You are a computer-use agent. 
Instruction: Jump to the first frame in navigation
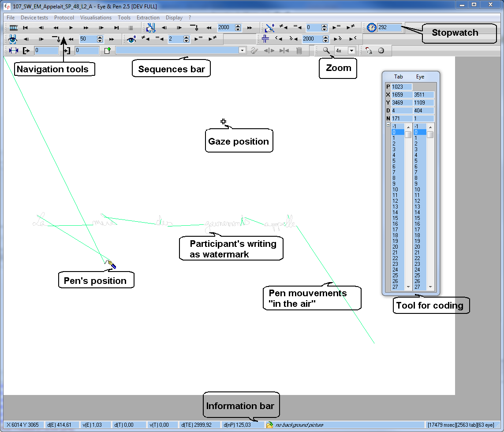pyautogui.click(x=26, y=28)
